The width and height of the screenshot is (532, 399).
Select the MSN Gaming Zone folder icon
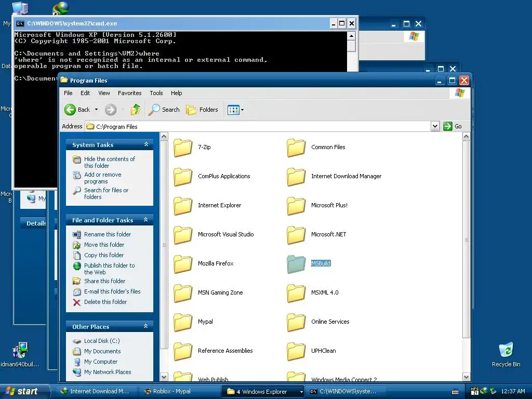point(183,294)
